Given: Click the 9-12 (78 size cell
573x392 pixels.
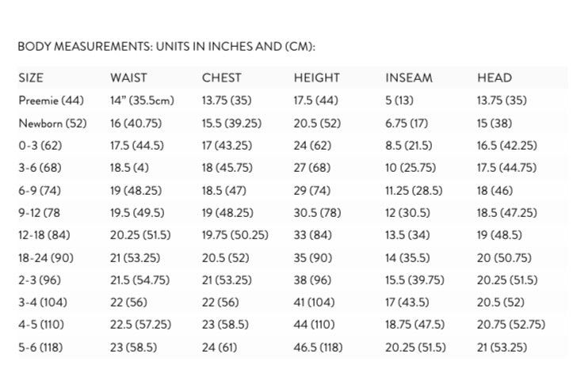Looking at the screenshot, I should click(x=40, y=213).
